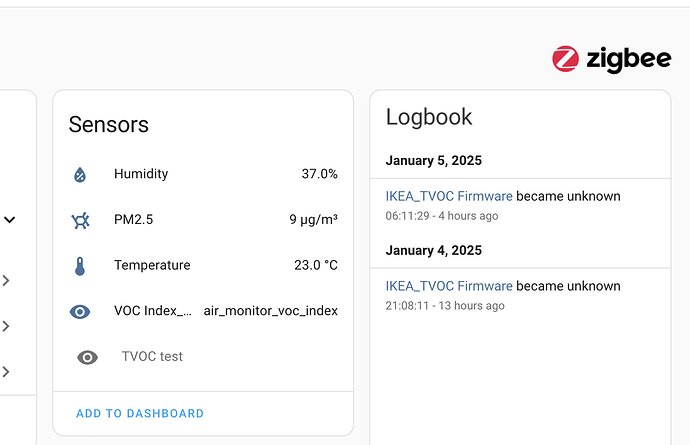Click the air_monitor_voc_index value text
690x445 pixels.
pos(270,311)
